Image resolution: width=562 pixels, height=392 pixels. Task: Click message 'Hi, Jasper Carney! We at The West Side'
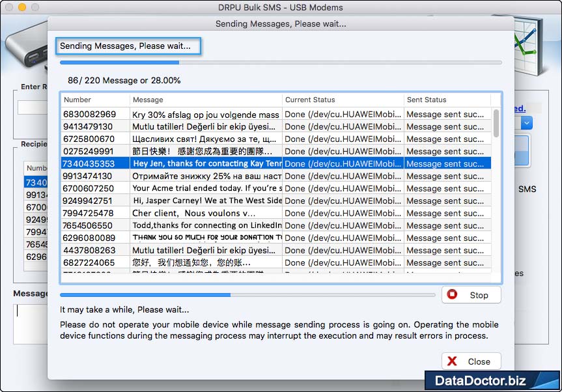208,201
